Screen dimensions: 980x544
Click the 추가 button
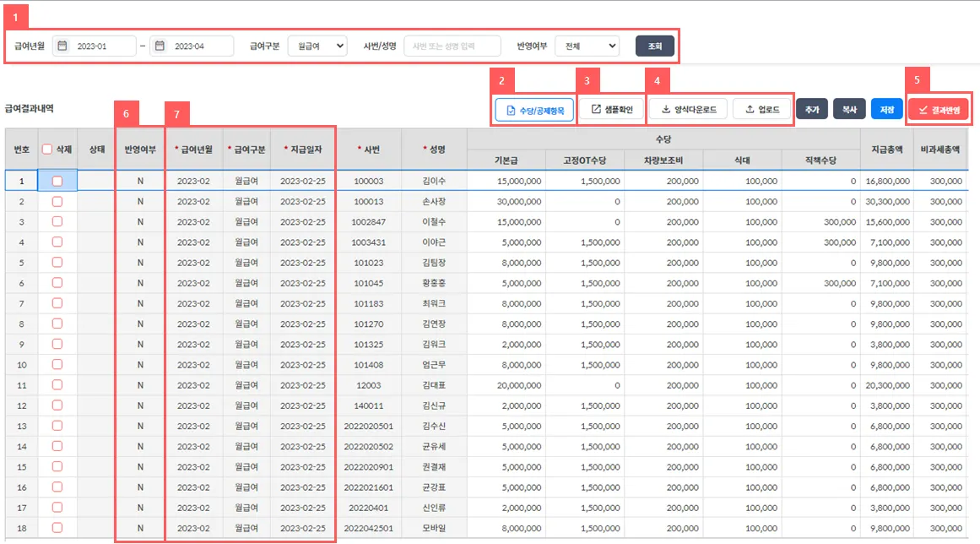[811, 110]
